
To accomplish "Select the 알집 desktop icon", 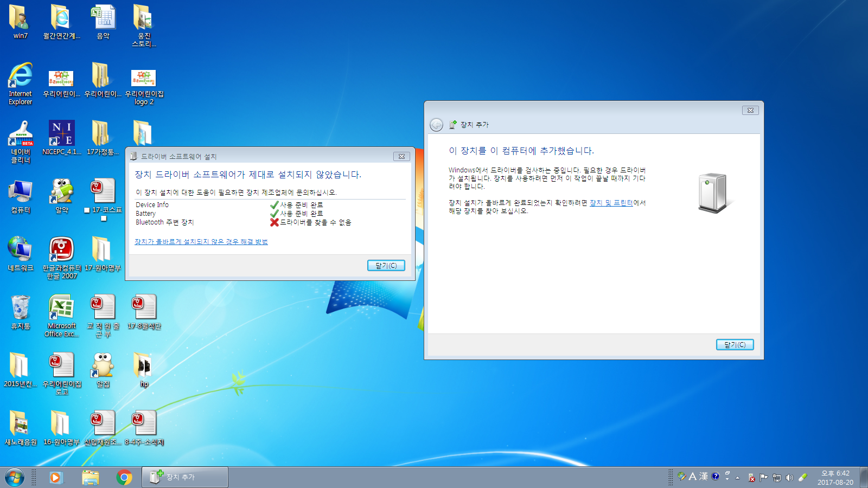I will (x=103, y=370).
